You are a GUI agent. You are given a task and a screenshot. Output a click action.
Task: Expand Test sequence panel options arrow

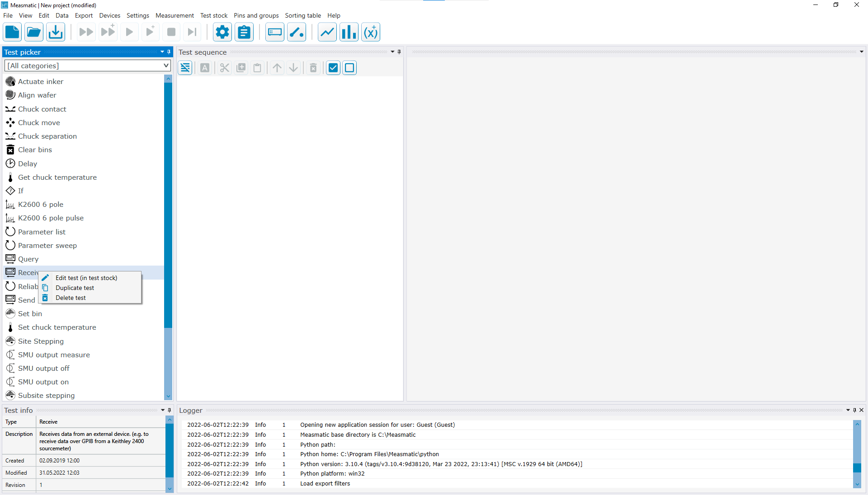[x=392, y=52]
